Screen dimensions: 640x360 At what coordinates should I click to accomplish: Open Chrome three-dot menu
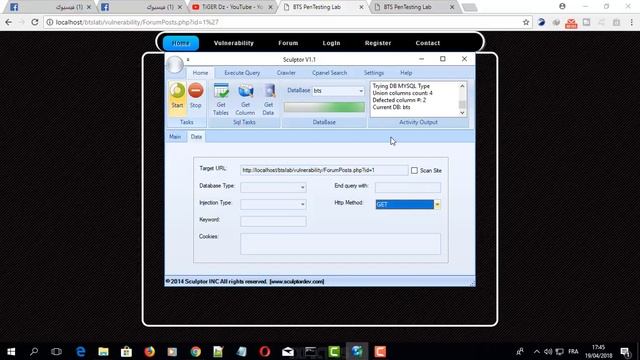(x=631, y=22)
